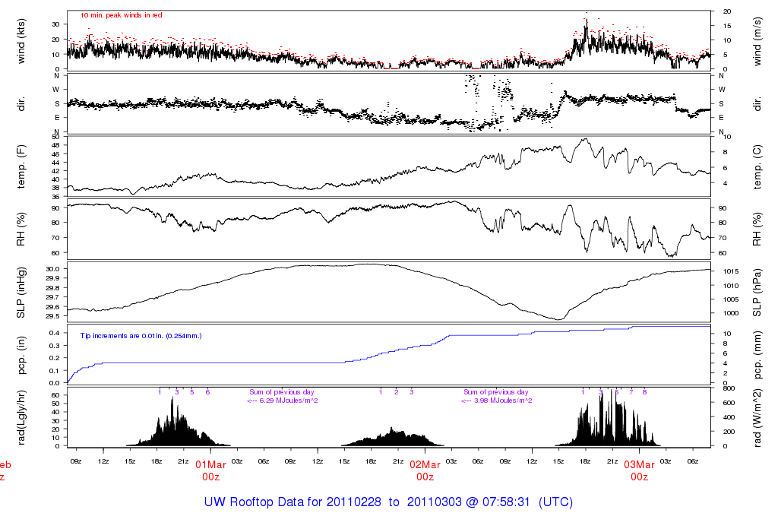The image size is (778, 532).
Task: Click the "0.4" tick on the pcp axis
Action: 55,333
